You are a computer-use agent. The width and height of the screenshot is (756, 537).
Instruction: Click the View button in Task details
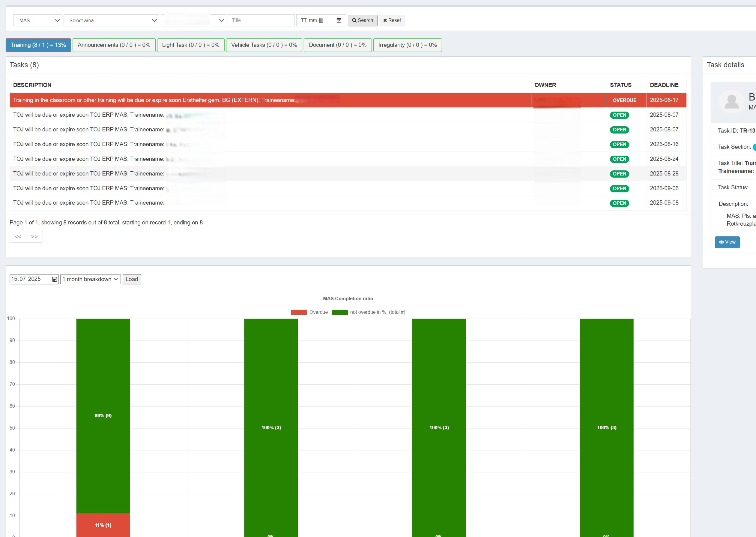(727, 242)
